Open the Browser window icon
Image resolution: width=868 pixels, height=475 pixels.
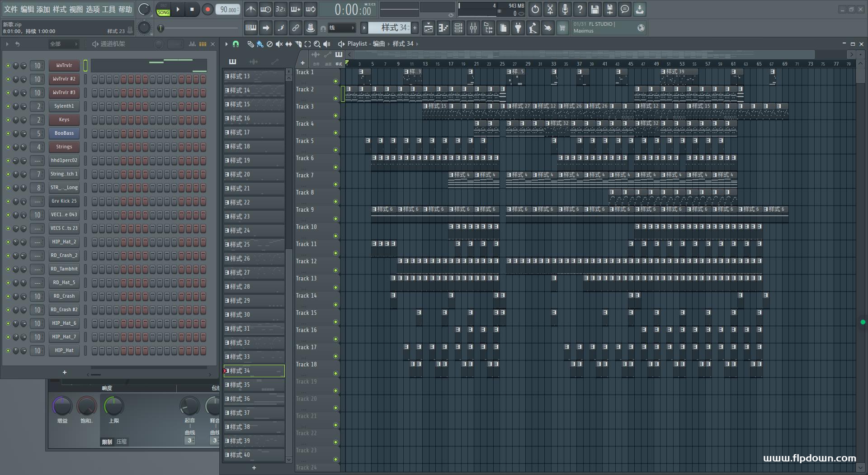488,28
